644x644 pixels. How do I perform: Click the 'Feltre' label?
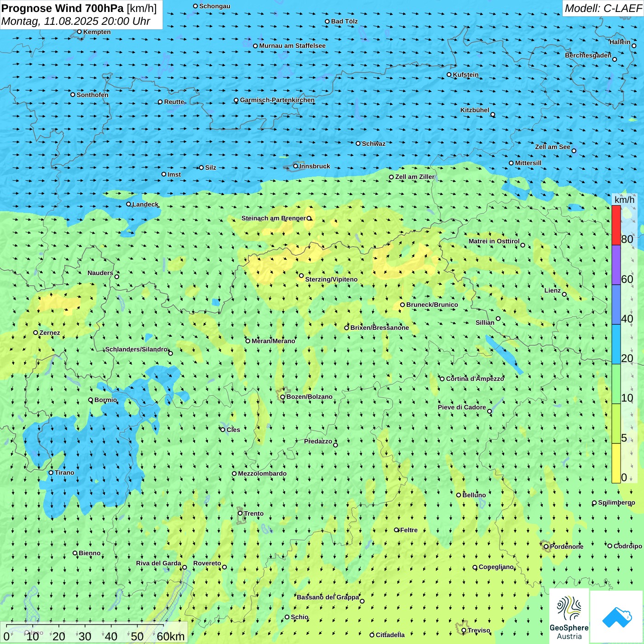(409, 530)
